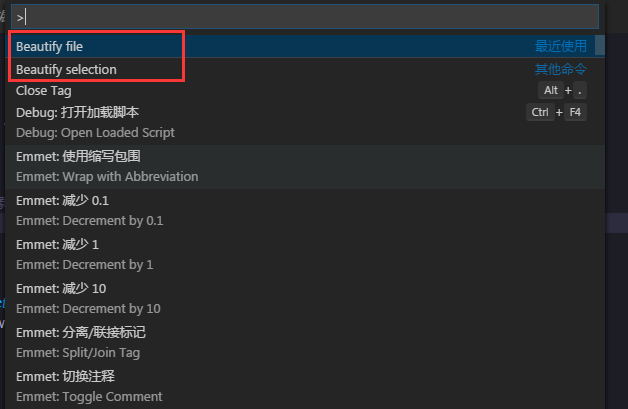This screenshot has width=628, height=409.
Task: Click the command list scrollbar thumb
Action: coord(600,46)
